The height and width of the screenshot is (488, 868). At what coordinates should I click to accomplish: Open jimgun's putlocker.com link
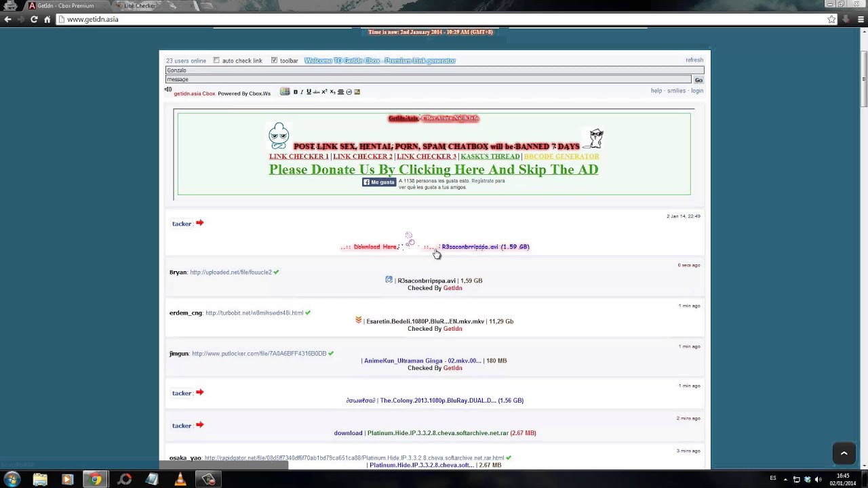point(259,354)
